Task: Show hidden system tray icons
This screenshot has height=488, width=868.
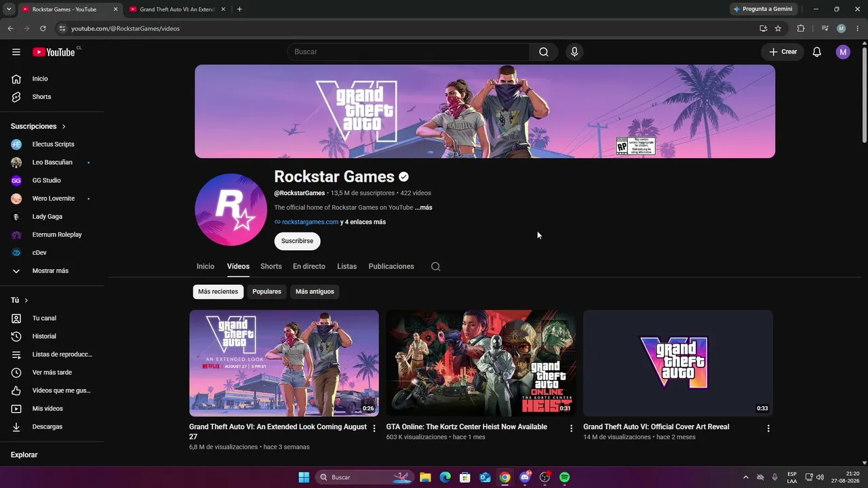Action: pyautogui.click(x=746, y=477)
